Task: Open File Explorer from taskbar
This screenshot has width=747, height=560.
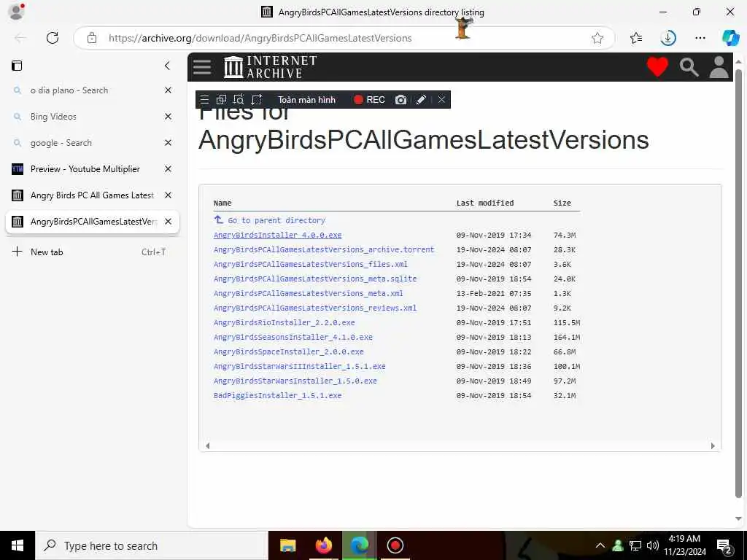Action: tap(287, 545)
